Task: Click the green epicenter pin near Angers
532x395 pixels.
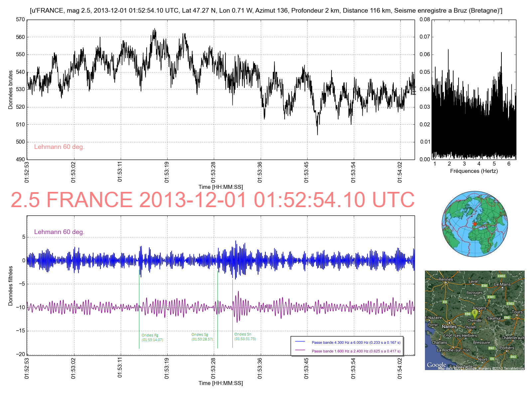Action: tap(475, 313)
